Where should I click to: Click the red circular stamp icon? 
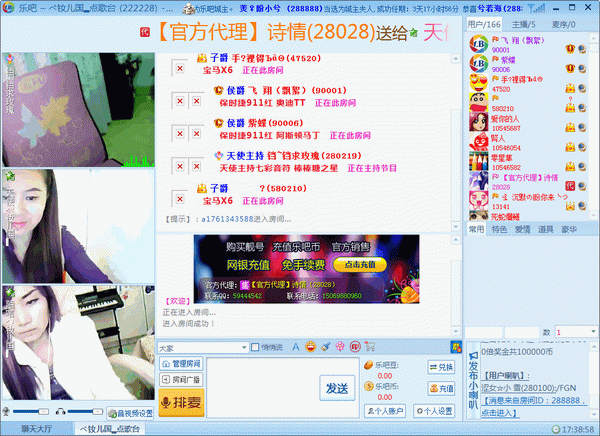tap(355, 347)
